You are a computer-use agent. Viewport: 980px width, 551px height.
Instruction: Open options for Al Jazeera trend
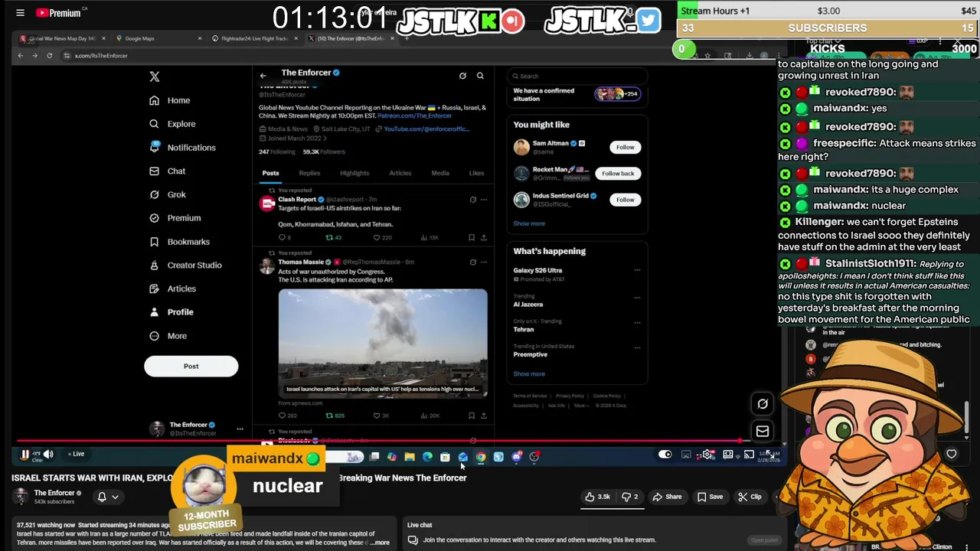(637, 298)
